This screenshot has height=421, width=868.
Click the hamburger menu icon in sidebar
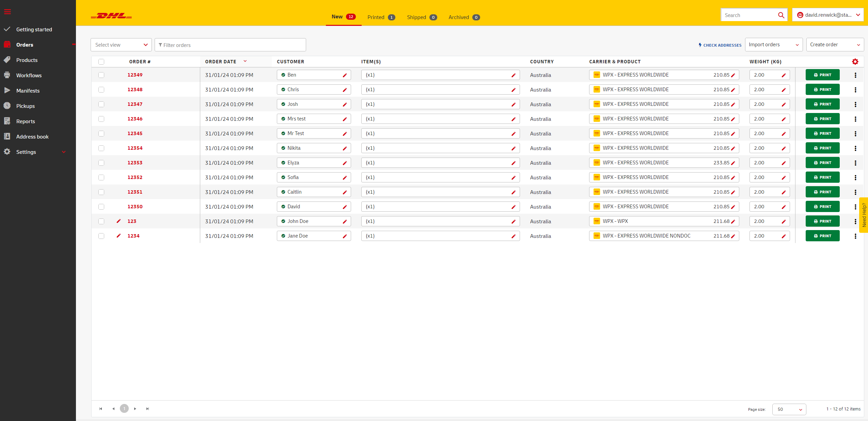tap(7, 12)
